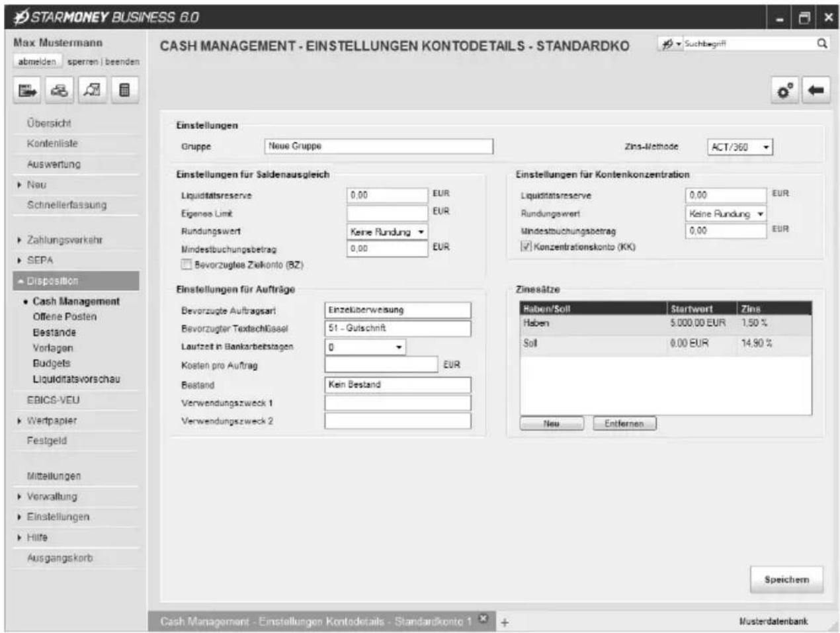
Task: Close the Cash Management tab with its X
Action: (483, 619)
